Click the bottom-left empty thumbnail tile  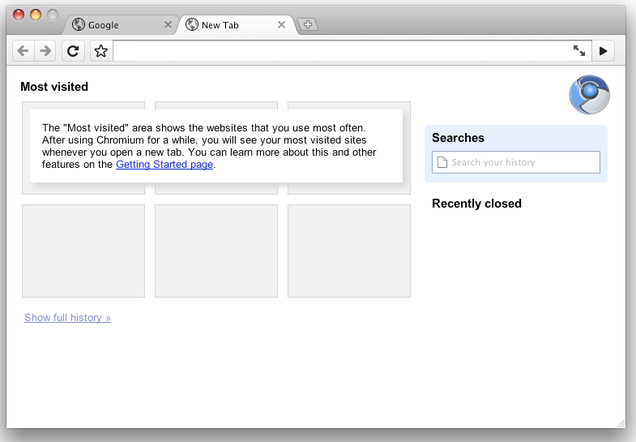tap(84, 251)
